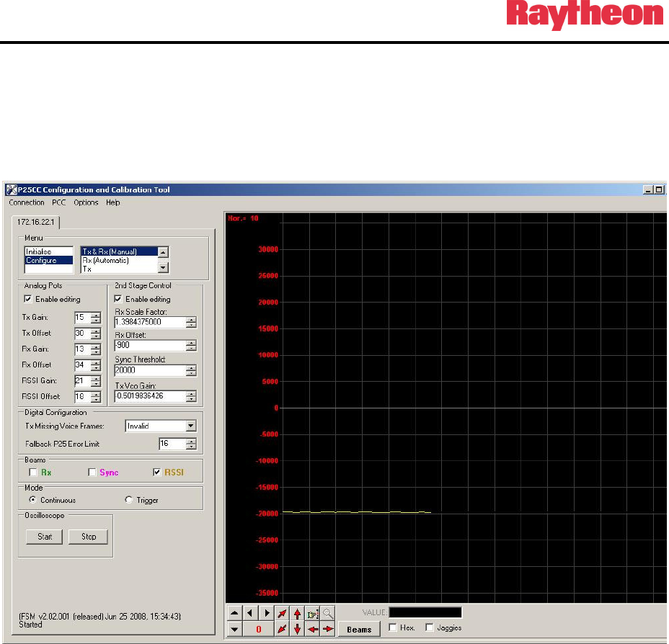669x644 pixels.
Task: Open the Options menu
Action: 86,202
